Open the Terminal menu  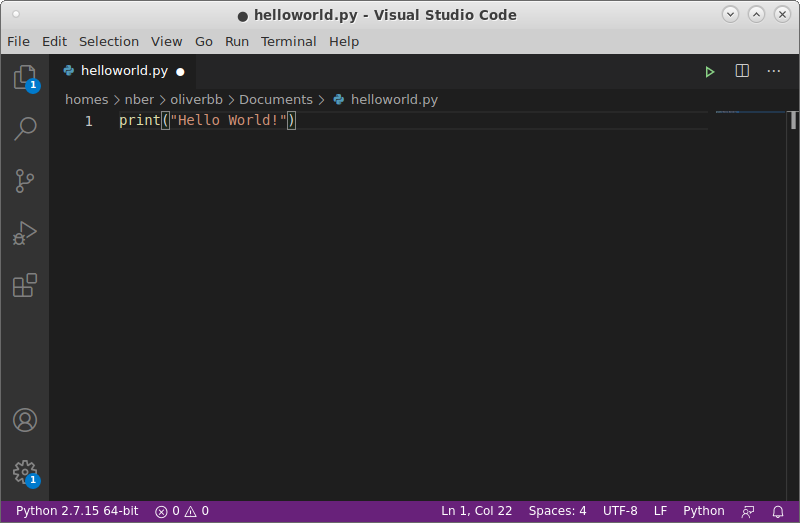pos(288,41)
